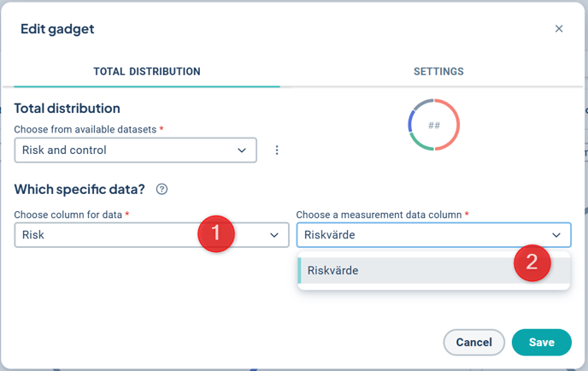Close the Edit gadget dialog
Viewport: 588px width, 371px height.
point(559,29)
